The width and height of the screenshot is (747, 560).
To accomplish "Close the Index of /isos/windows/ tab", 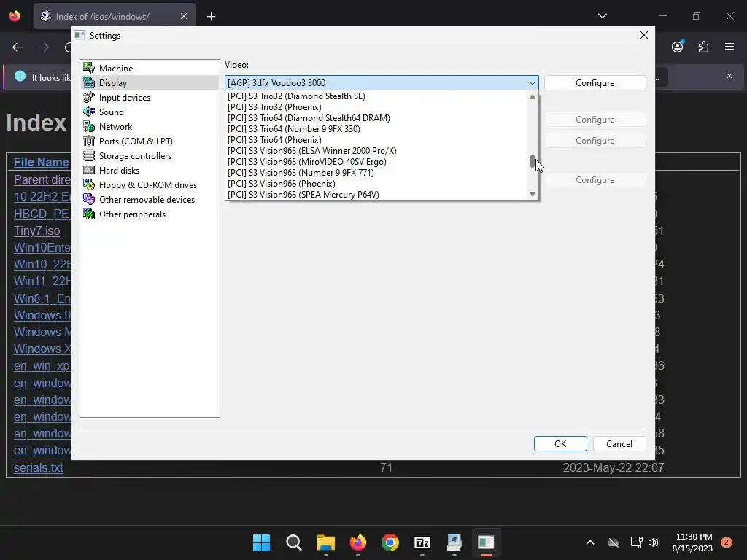I will (x=184, y=16).
